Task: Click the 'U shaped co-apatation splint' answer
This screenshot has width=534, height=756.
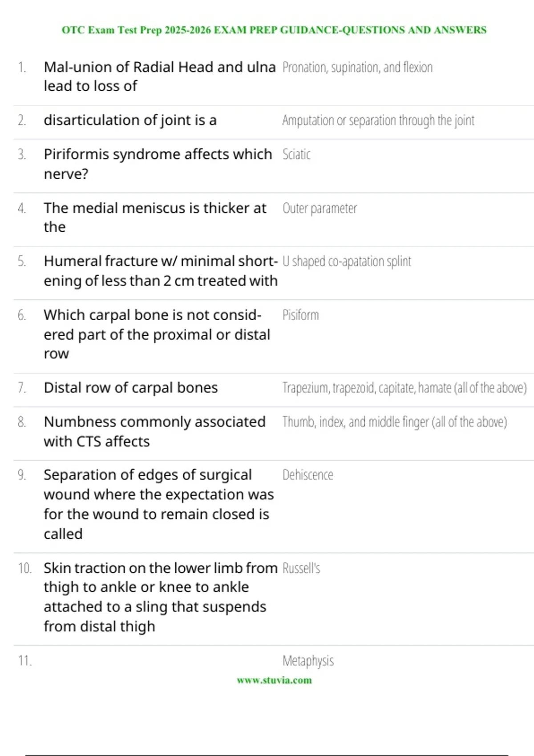Action: pyautogui.click(x=347, y=261)
